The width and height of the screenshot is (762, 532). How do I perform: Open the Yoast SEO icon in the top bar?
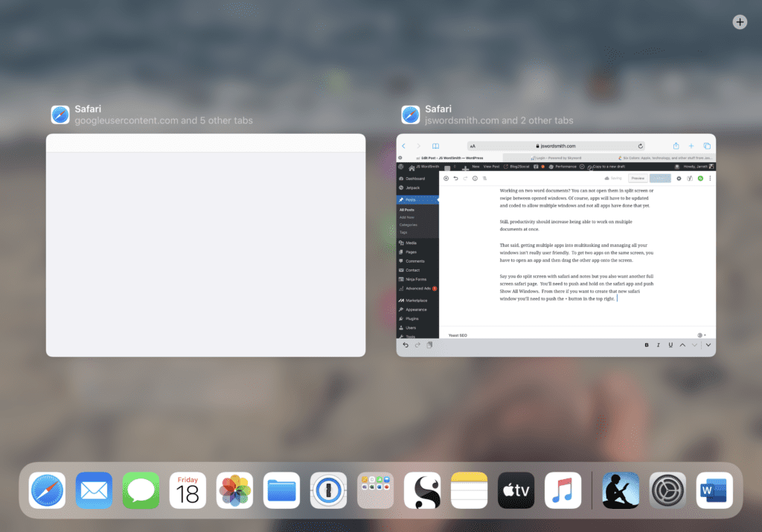(689, 179)
